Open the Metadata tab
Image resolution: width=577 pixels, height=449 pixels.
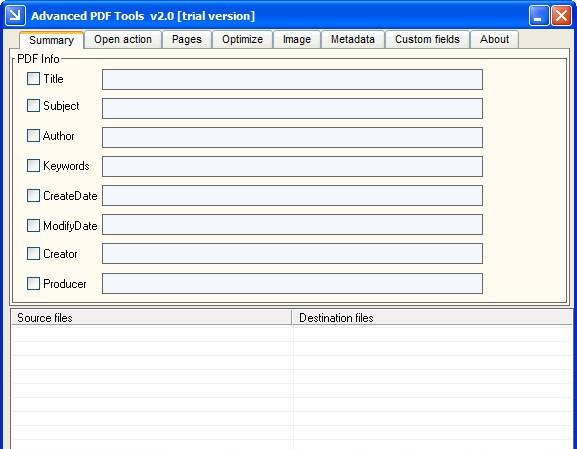click(x=353, y=39)
